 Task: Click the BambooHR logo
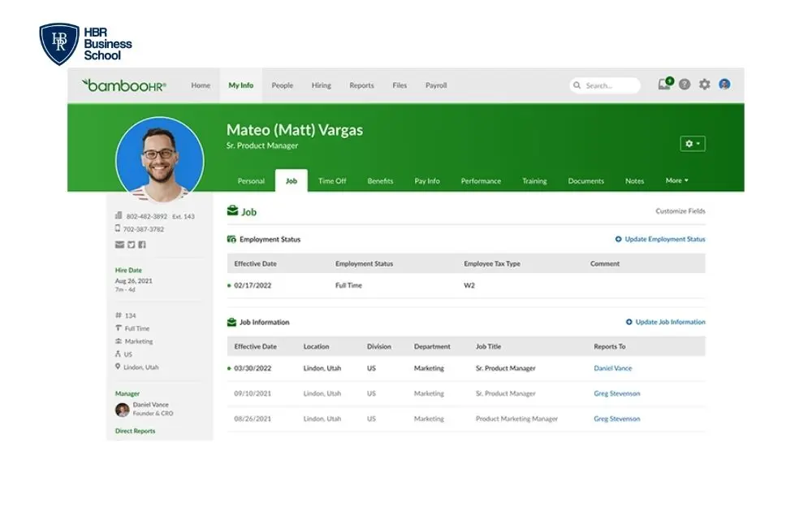(123, 85)
